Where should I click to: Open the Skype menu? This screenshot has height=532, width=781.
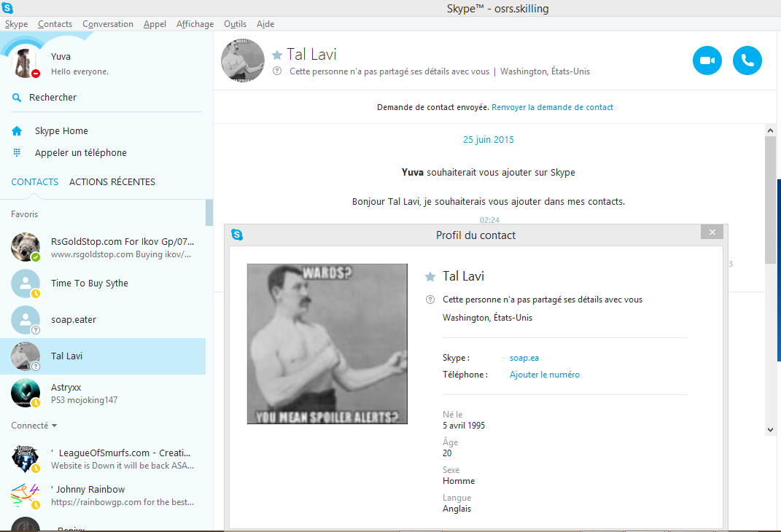17,24
